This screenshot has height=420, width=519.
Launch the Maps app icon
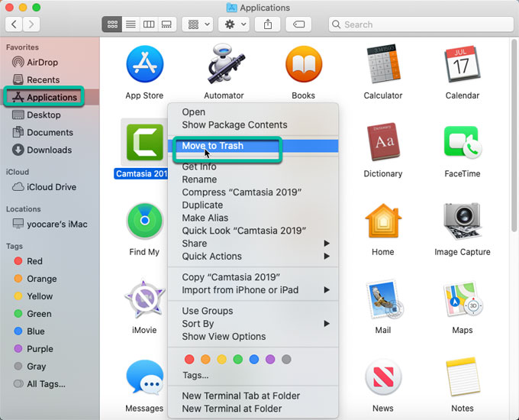click(463, 299)
